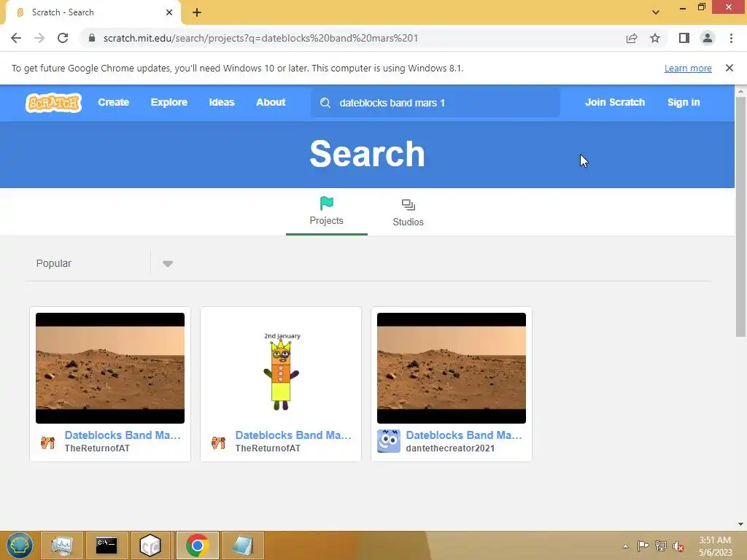Click avatar of first TheReturnofAT project
Viewport: 747px width, 560px height.
47,443
